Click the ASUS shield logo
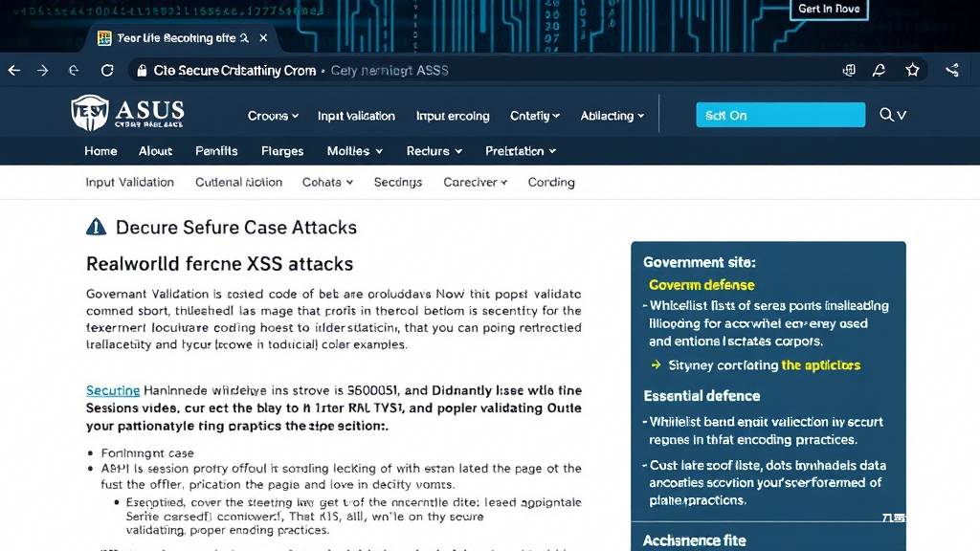 (x=90, y=113)
